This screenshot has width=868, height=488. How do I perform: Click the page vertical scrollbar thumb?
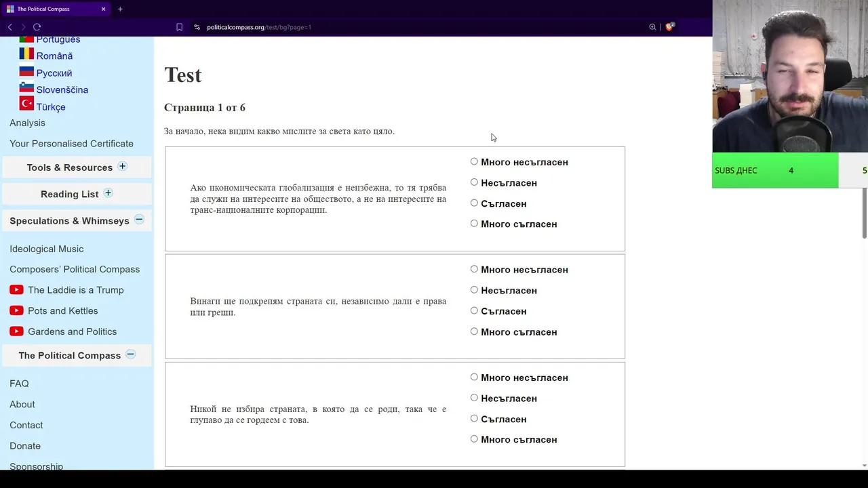[864, 213]
